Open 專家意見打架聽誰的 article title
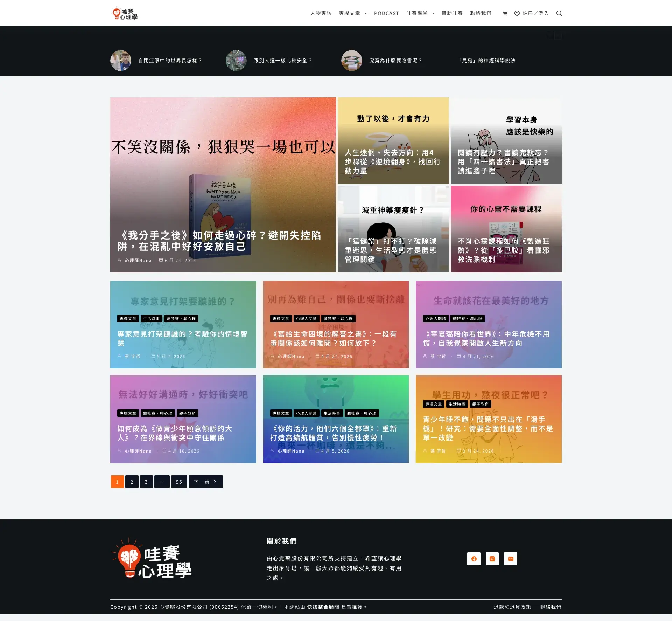Image resolution: width=672 pixels, height=621 pixels. pos(182,338)
